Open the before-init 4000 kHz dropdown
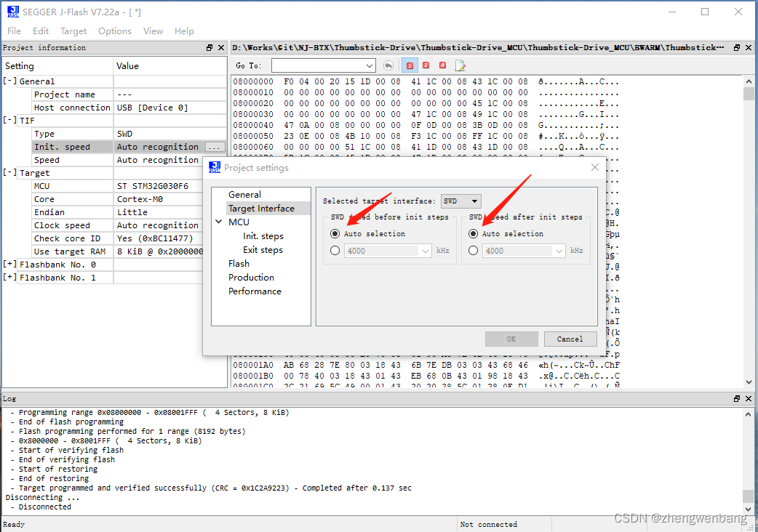This screenshot has height=532, width=758. (426, 251)
